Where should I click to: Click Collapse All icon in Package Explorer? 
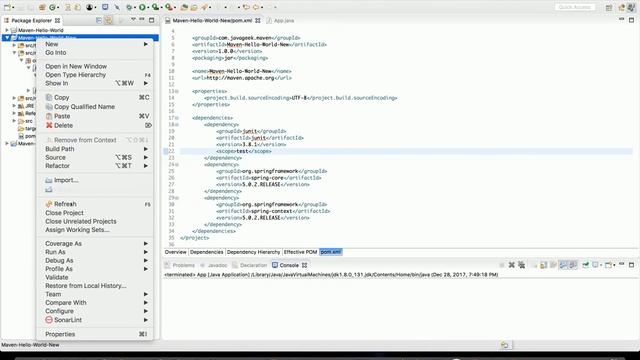point(99,20)
